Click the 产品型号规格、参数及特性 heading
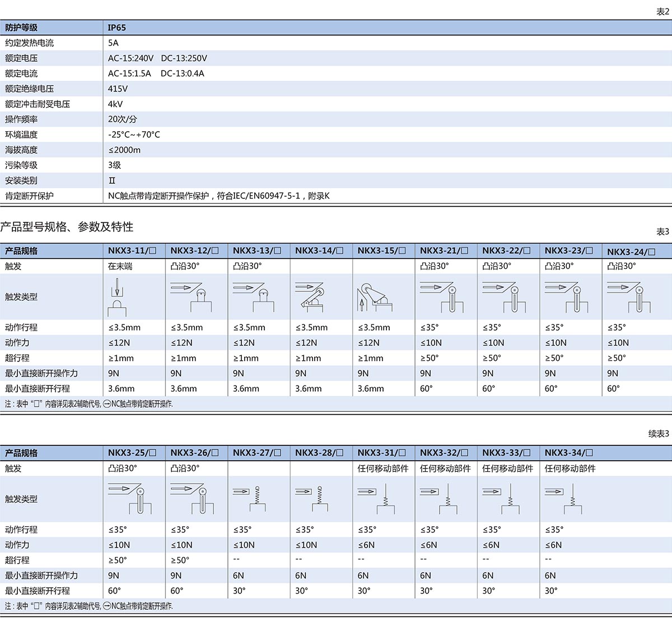This screenshot has height=622, width=672. (x=67, y=227)
